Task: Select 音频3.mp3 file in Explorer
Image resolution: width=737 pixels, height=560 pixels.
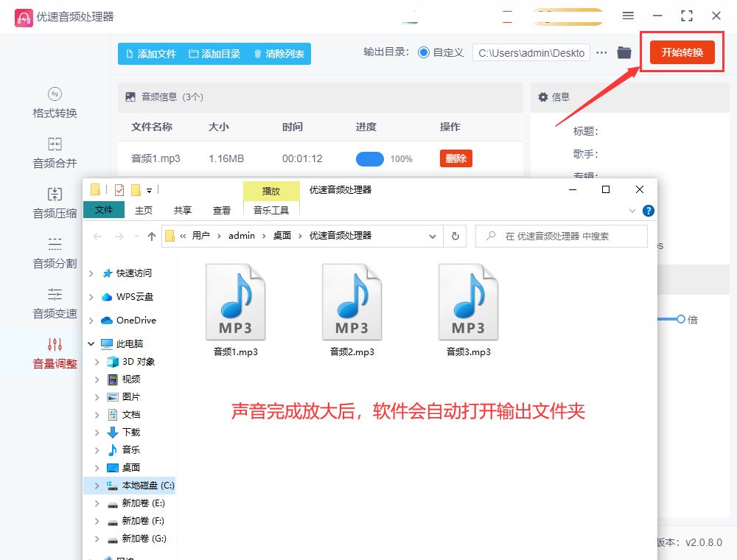Action: pyautogui.click(x=469, y=310)
